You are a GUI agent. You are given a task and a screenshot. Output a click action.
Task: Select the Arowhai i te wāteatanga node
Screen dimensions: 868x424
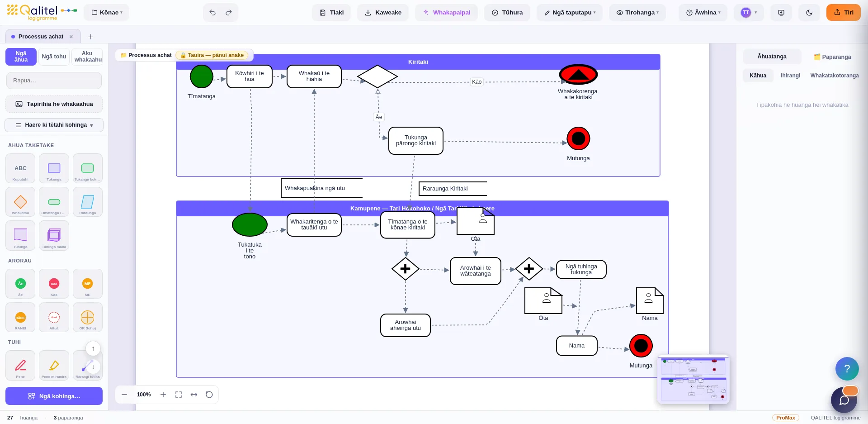click(476, 271)
